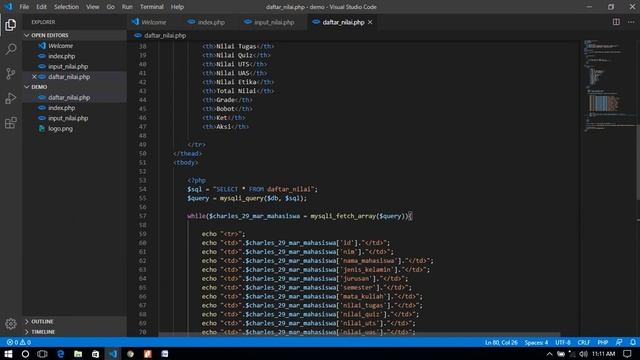Open the notifications bell in status bar
640x360 pixels.
coord(632,342)
